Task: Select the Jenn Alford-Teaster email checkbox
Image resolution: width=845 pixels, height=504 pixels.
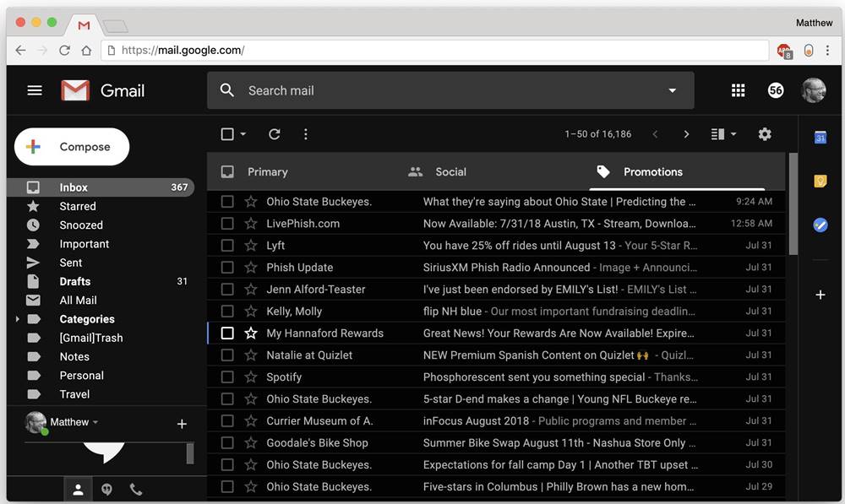Action: coord(227,290)
